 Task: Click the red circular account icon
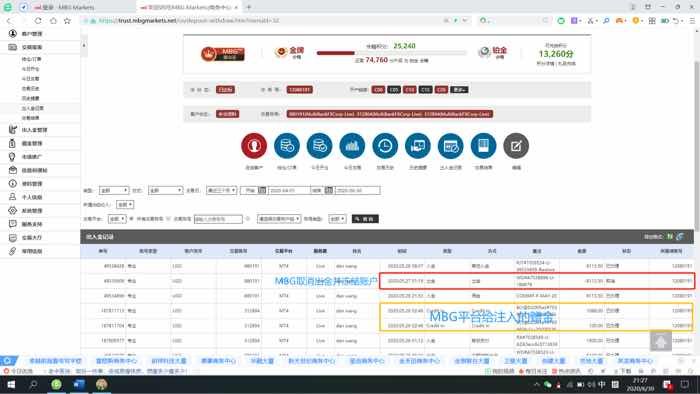tap(254, 145)
